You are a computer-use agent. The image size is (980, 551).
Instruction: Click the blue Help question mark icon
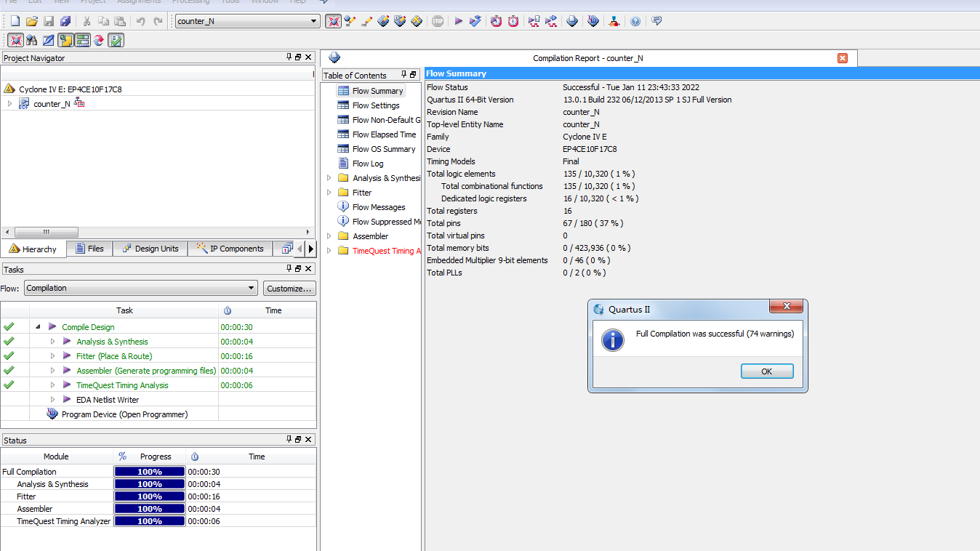[635, 21]
